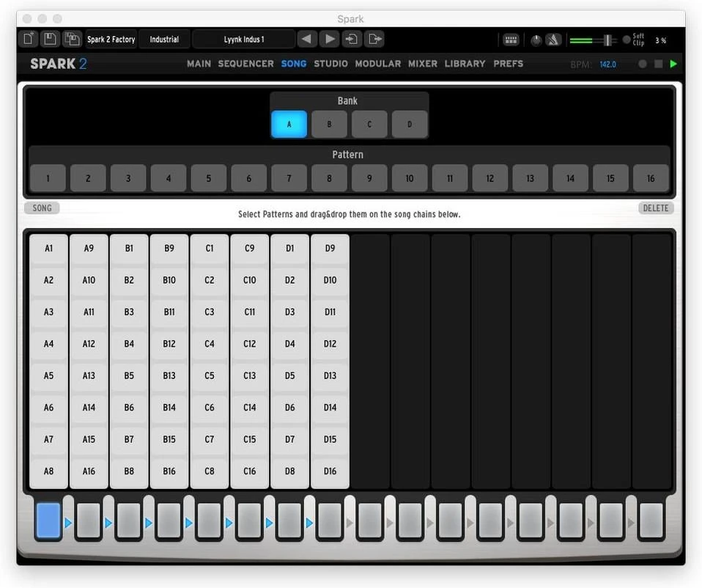Click pattern cell D16 in song chain
This screenshot has height=588, width=702.
pos(330,471)
